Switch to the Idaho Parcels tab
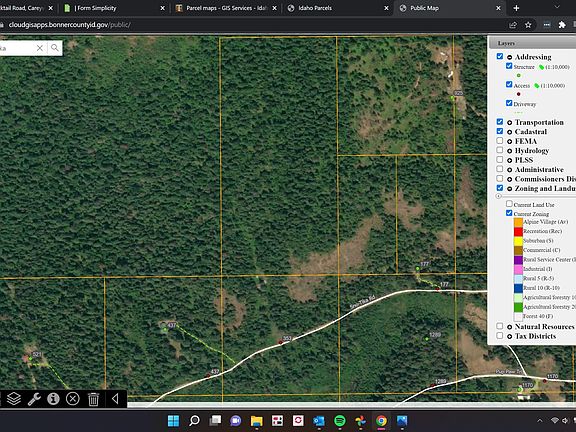The width and height of the screenshot is (576, 432). click(337, 8)
